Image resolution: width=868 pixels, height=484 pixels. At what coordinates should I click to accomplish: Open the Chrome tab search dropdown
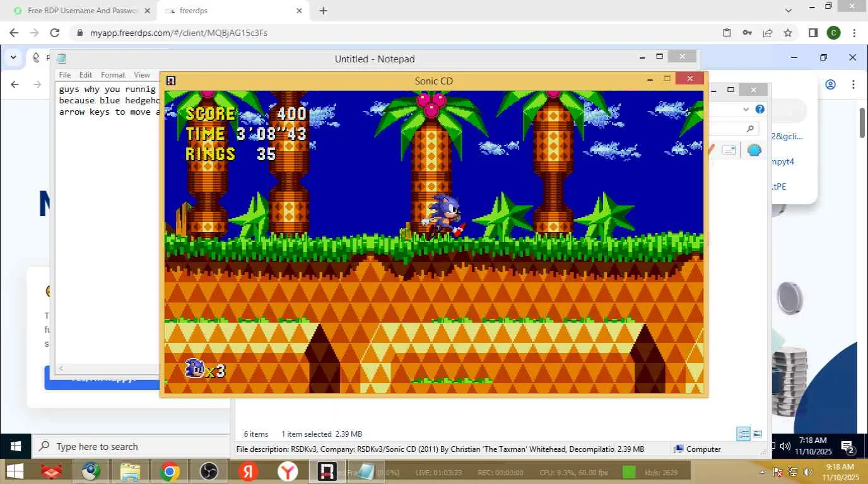[789, 11]
